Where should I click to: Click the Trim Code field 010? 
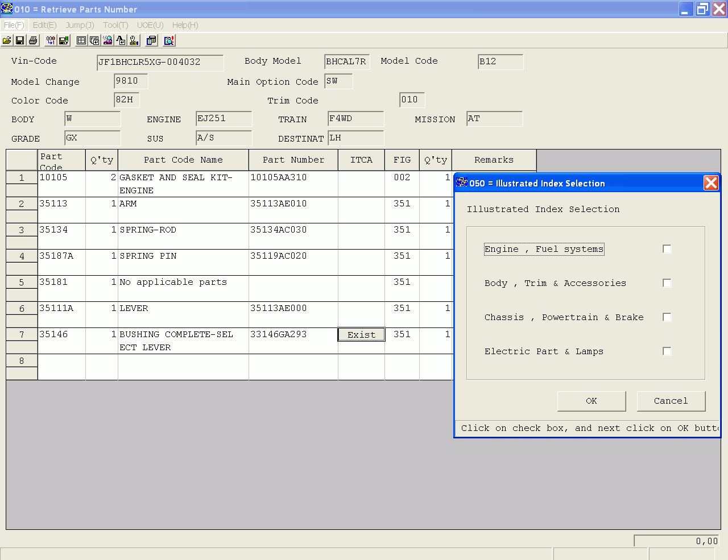(x=412, y=100)
